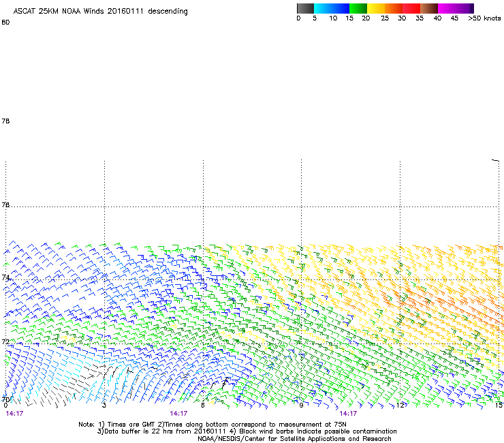Click the 76 latitude axis label
The image size is (504, 443).
click(x=5, y=204)
